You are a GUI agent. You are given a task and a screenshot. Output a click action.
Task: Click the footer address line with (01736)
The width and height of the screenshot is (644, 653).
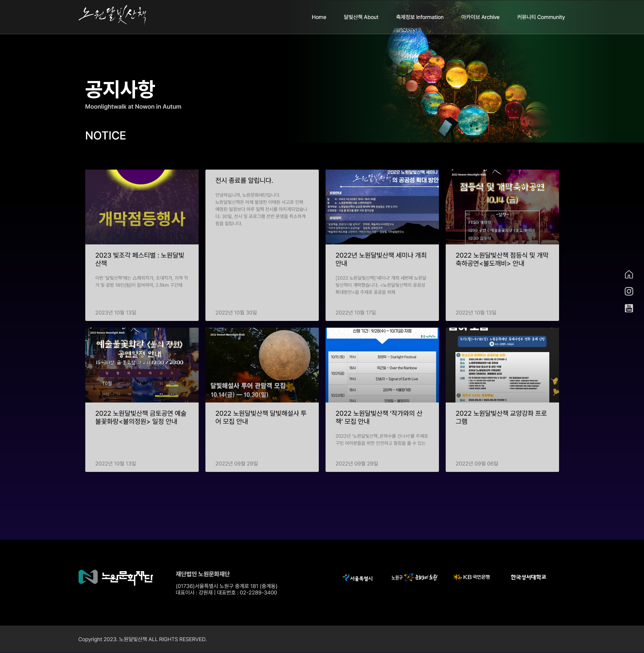[x=226, y=586]
